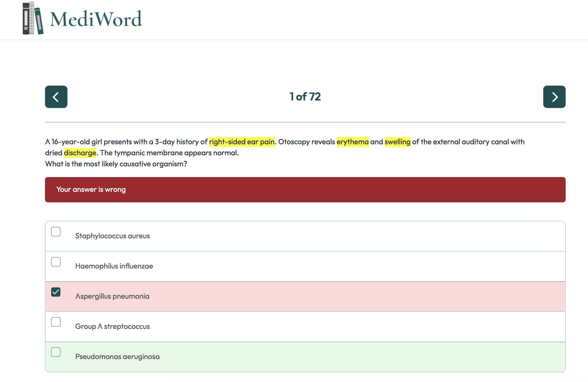The width and height of the screenshot is (588, 382).
Task: Click the highlighted word 'erythema'
Action: [x=352, y=142]
